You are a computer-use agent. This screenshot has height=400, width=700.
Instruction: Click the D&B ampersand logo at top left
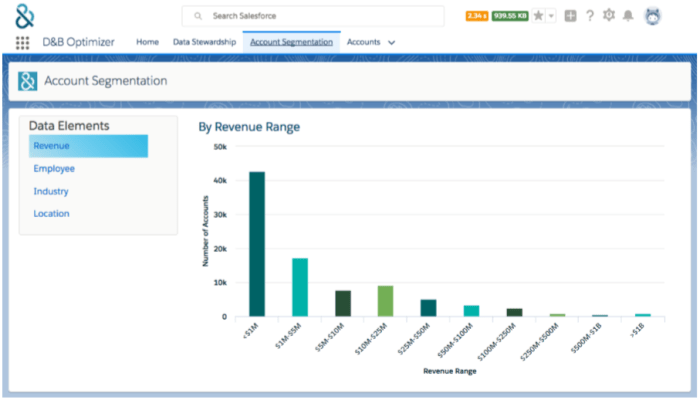click(25, 16)
